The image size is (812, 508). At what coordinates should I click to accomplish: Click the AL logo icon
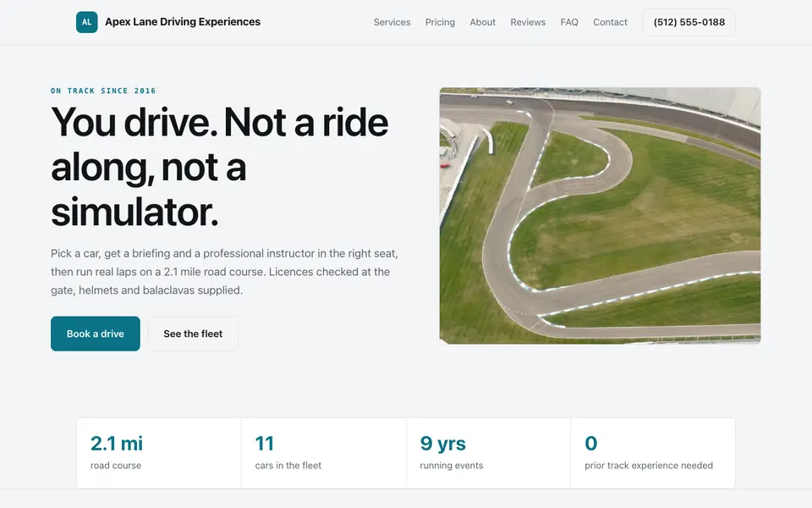coord(86,22)
